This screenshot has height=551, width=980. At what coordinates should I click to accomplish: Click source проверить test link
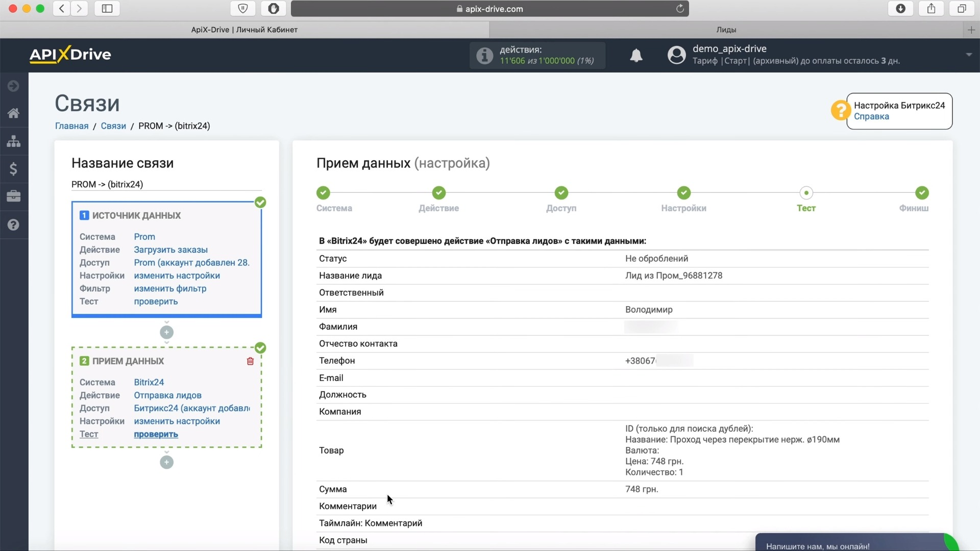point(156,302)
